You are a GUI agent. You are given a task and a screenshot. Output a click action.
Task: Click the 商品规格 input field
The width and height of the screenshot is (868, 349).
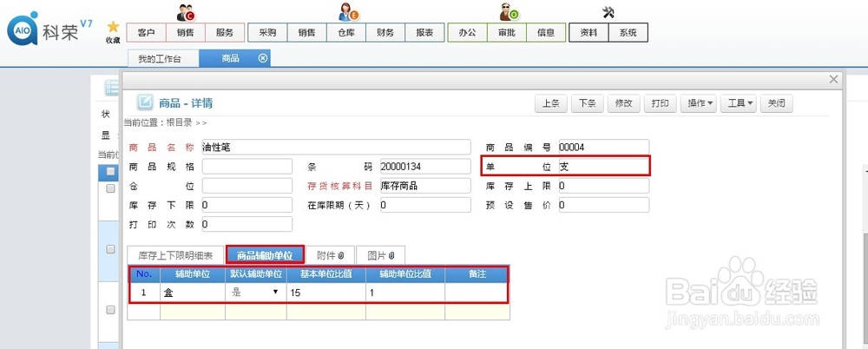(247, 167)
